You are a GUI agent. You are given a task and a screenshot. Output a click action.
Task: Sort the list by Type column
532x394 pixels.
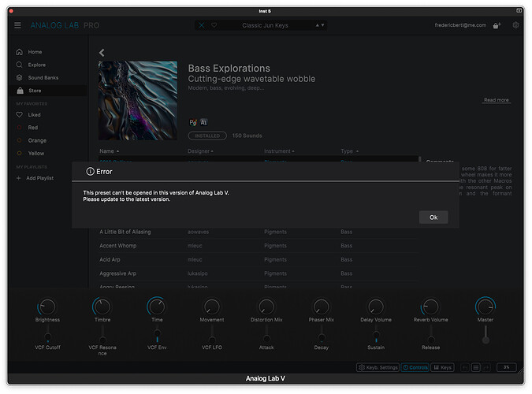pyautogui.click(x=349, y=151)
